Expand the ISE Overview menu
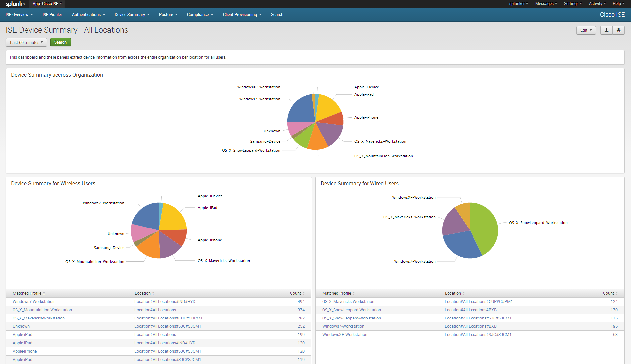This screenshot has height=364, width=631. click(19, 15)
